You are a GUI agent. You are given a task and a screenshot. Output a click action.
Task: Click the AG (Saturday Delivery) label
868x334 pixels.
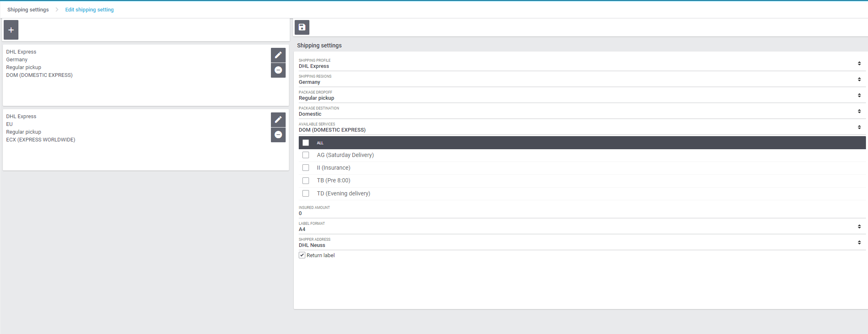pyautogui.click(x=345, y=155)
